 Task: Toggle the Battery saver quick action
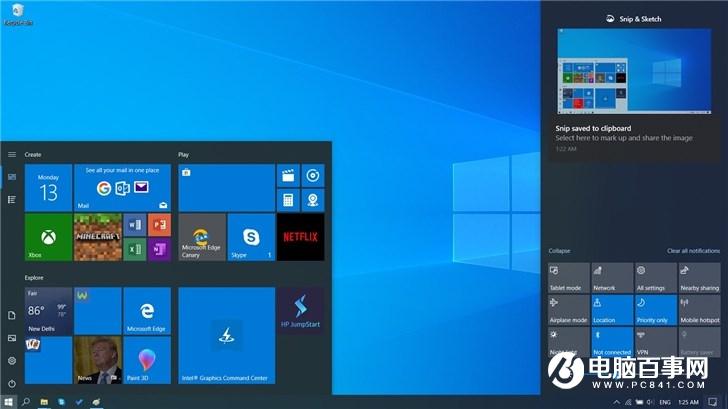[x=699, y=342]
